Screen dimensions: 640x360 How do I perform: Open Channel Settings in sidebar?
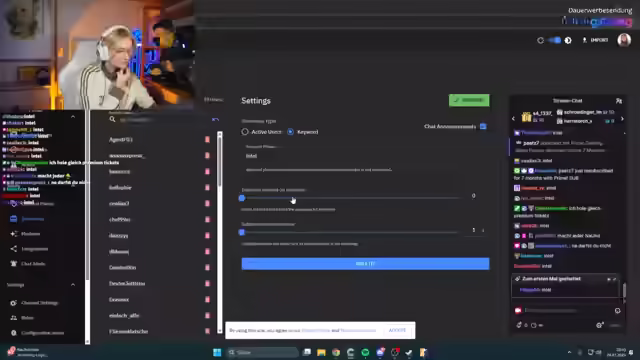40,303
